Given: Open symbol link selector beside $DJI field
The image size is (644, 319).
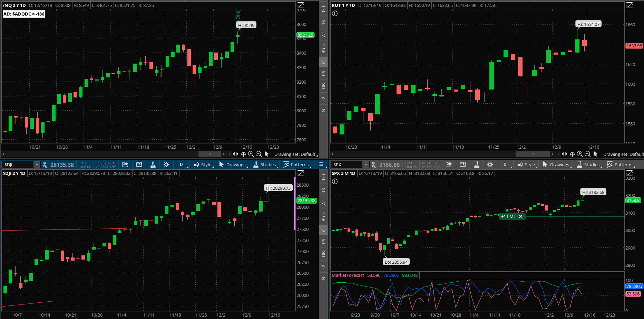Looking at the screenshot, I should coord(45,165).
